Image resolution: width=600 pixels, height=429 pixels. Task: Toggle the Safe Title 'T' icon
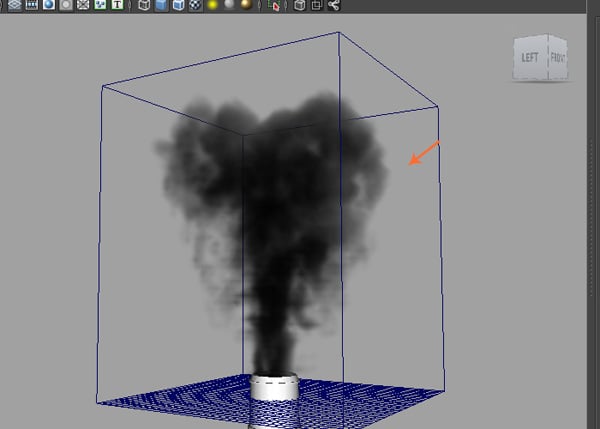click(x=117, y=5)
